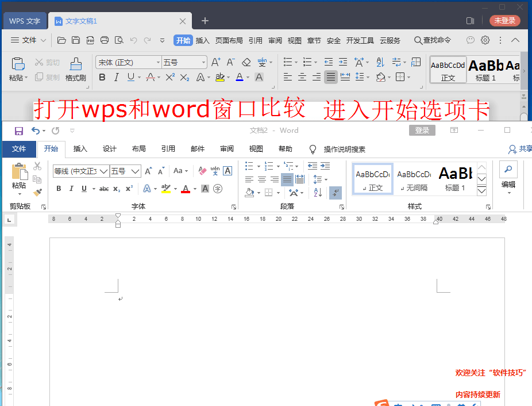Click Word redo icon in title bar
The height and width of the screenshot is (406, 532).
(x=56, y=131)
